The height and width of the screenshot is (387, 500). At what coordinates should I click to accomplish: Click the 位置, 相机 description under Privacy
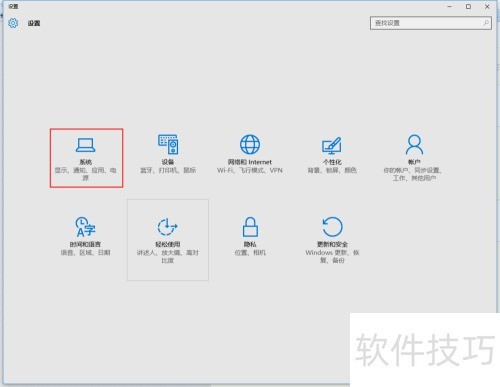point(250,253)
